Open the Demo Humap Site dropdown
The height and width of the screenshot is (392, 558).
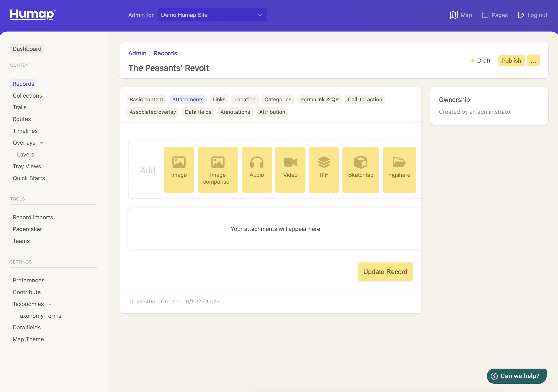tap(212, 15)
